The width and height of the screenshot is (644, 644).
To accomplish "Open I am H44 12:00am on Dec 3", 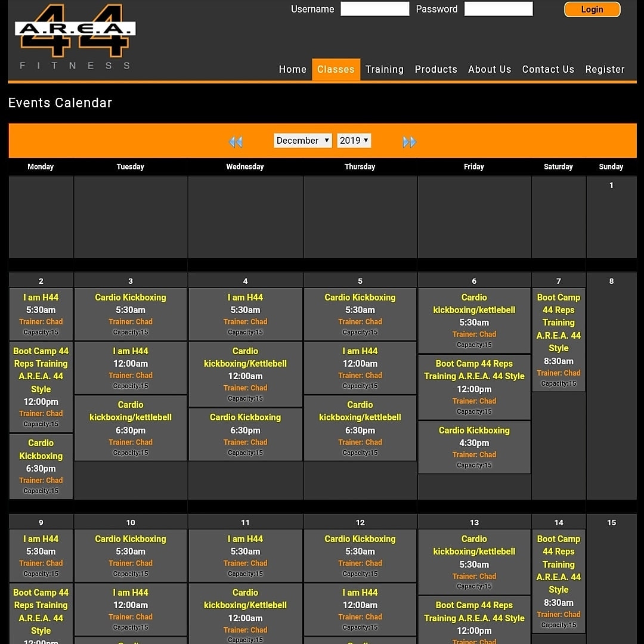I will point(131,368).
